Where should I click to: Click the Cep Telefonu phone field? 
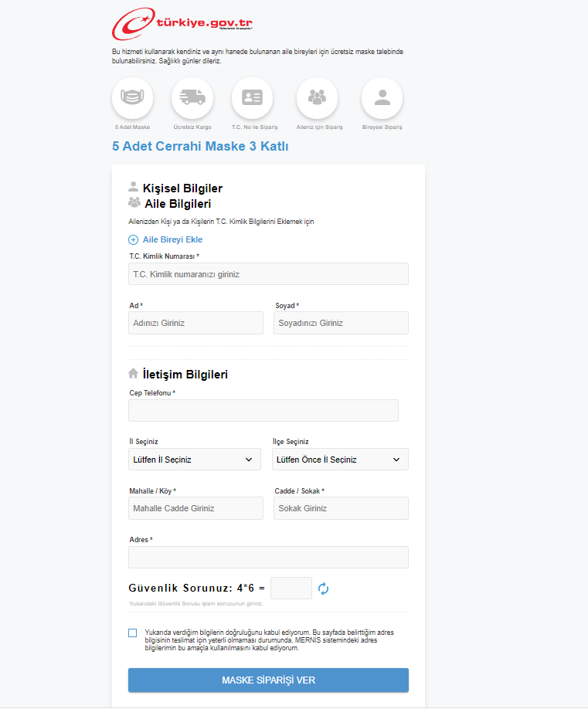click(263, 410)
